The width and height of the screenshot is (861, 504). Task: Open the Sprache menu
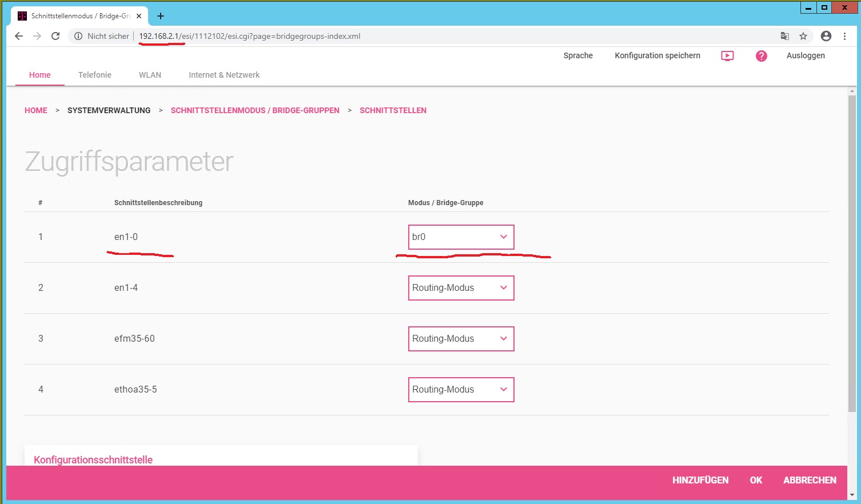[578, 55]
